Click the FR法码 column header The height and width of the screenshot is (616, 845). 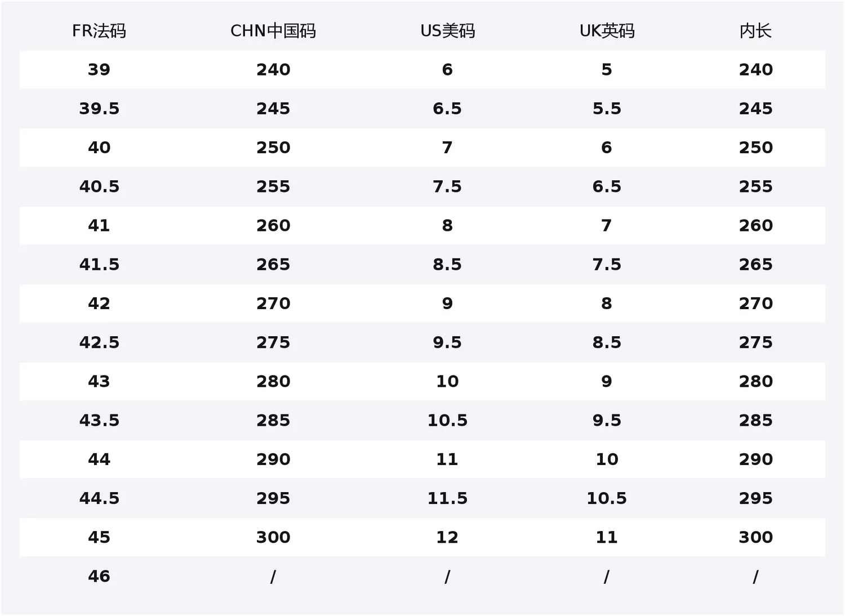(x=99, y=31)
